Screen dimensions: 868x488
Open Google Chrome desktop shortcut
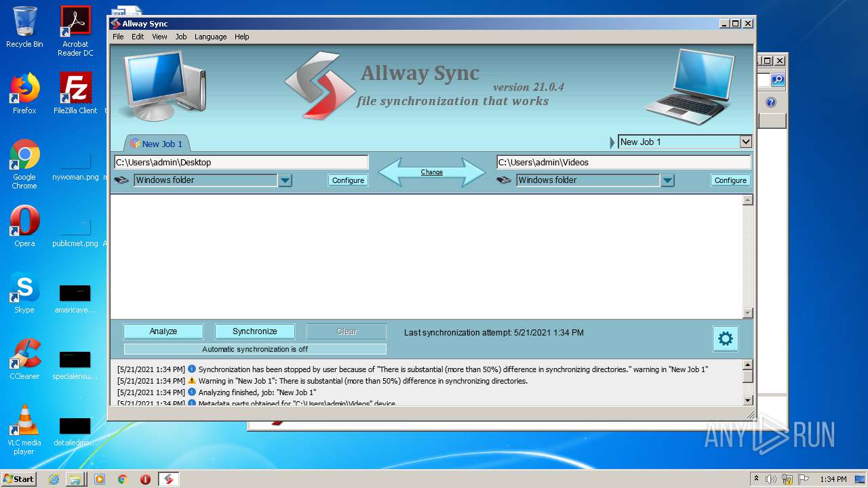coord(24,164)
